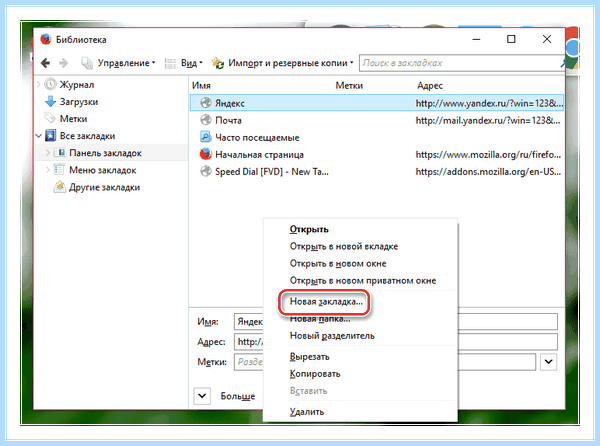The height and width of the screenshot is (446, 600).
Task: Sort by the Имя column header
Action: pos(201,85)
